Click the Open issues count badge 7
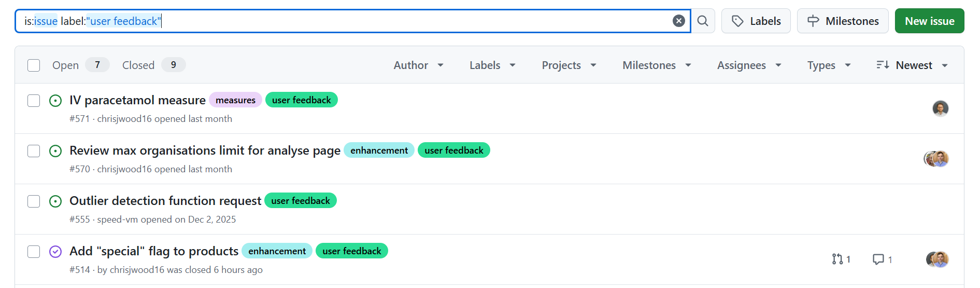980x288 pixels. (x=97, y=65)
